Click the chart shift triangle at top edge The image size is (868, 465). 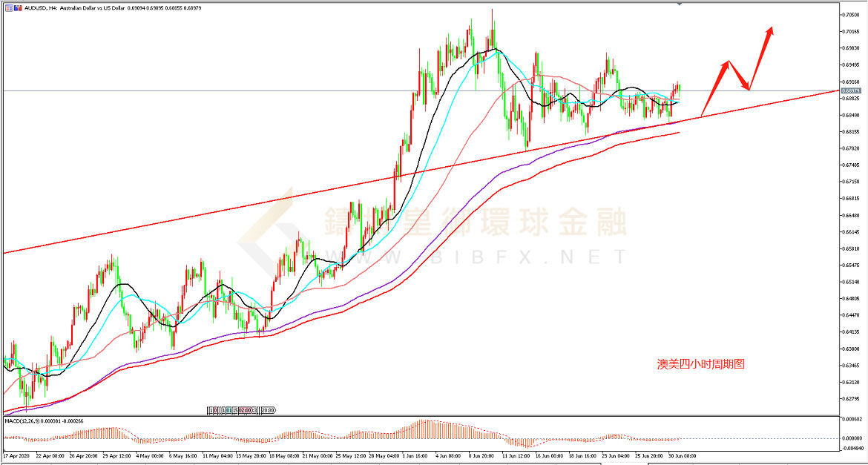[679, 4]
